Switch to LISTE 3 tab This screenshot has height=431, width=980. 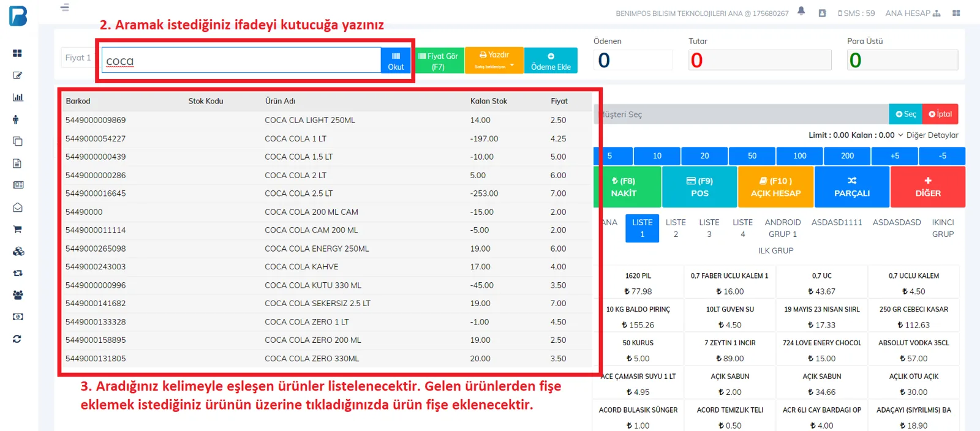click(709, 228)
